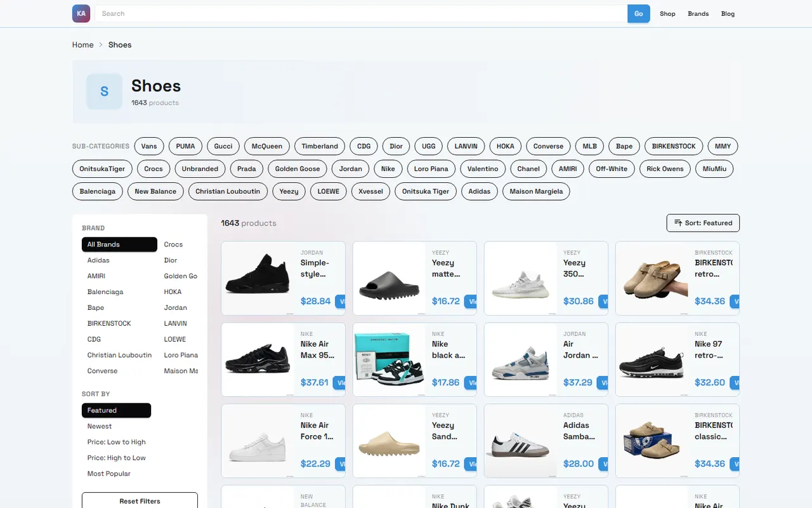The image size is (812, 508).
Task: Click the $17.86 Nike black product price
Action: click(x=445, y=383)
